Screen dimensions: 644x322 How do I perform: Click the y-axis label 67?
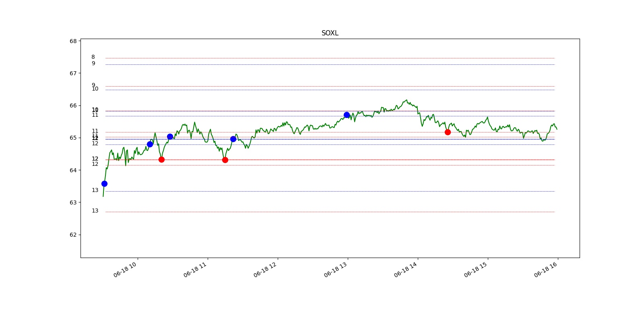click(x=73, y=73)
